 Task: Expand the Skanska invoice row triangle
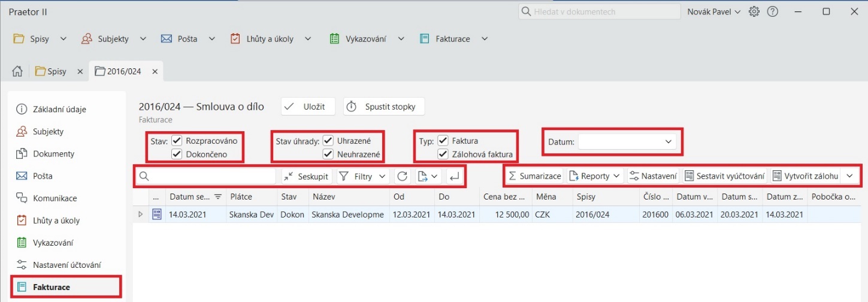pyautogui.click(x=141, y=215)
